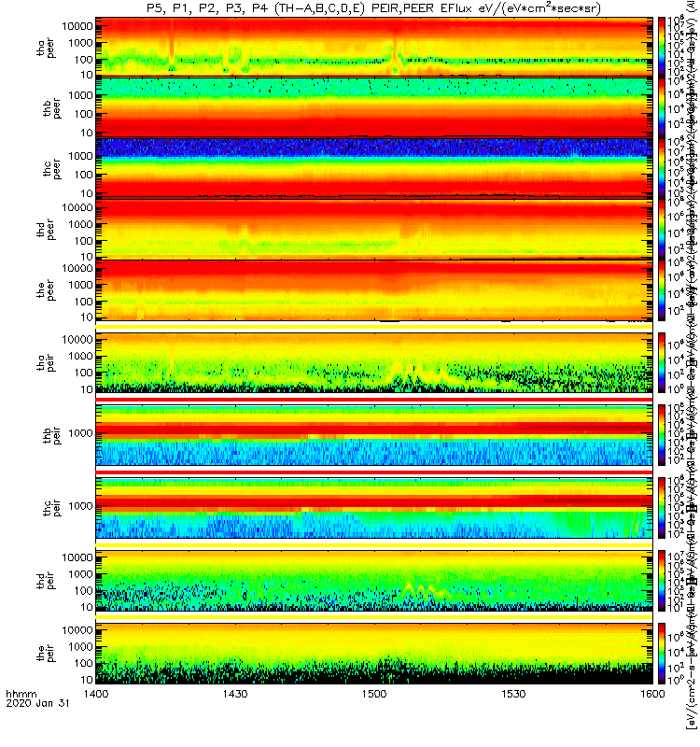The width and height of the screenshot is (700, 747).
Task: Click the 'thb peir' panel label
Action: click(x=52, y=435)
